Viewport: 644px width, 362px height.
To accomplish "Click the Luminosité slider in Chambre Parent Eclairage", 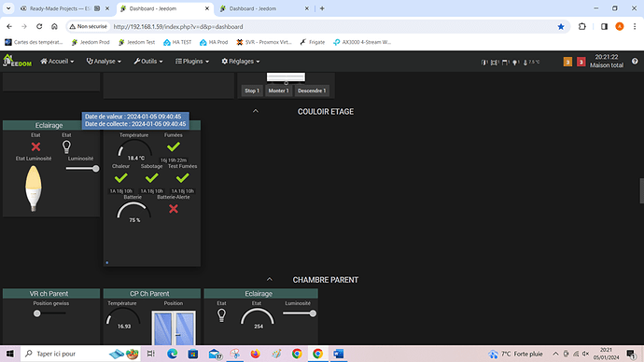I will pyautogui.click(x=300, y=313).
